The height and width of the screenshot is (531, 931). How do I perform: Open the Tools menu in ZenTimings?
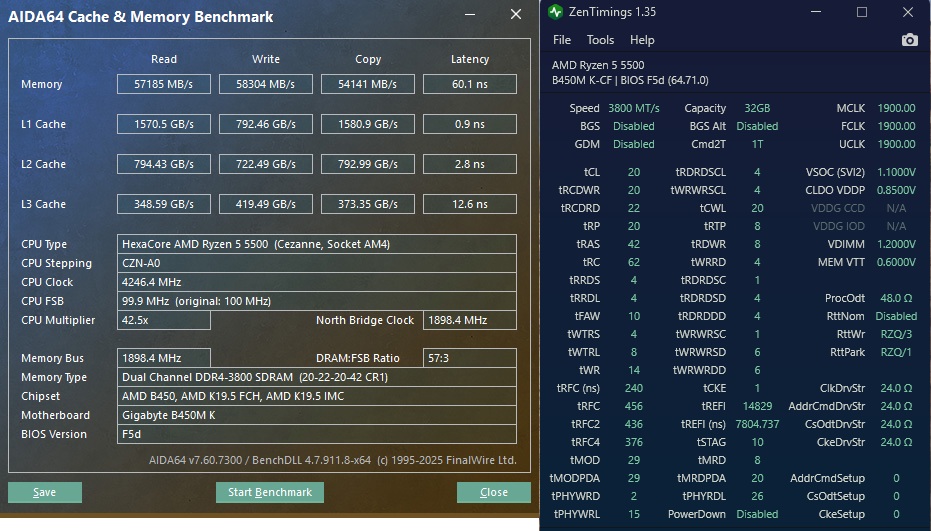(x=600, y=40)
